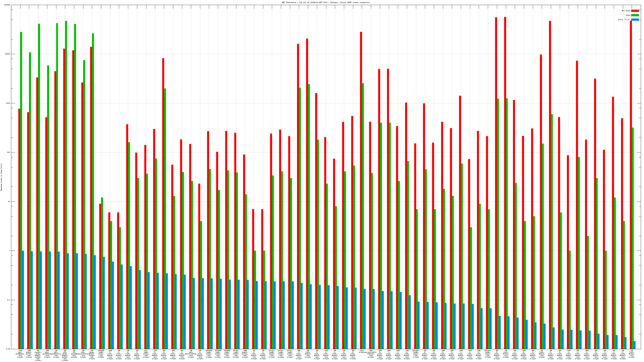Click the zen.spamhaus.org origin x-axis label
This screenshot has width=644, height=362.
coord(20,354)
